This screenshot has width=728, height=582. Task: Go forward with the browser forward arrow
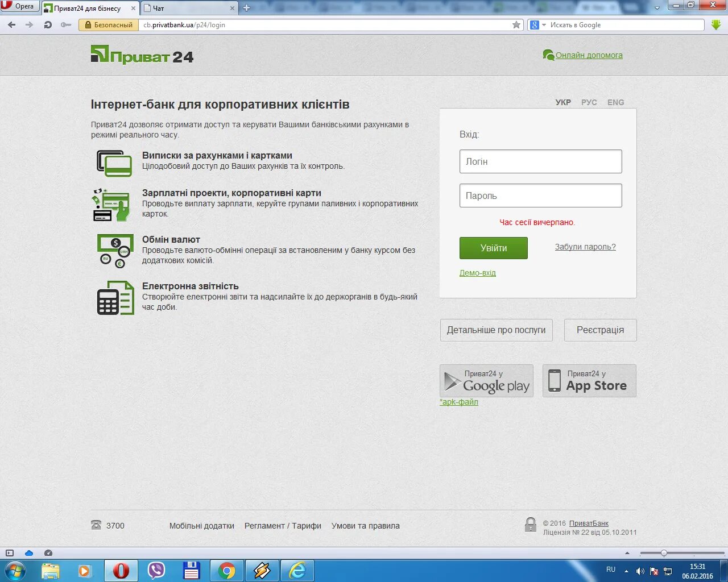[x=30, y=25]
